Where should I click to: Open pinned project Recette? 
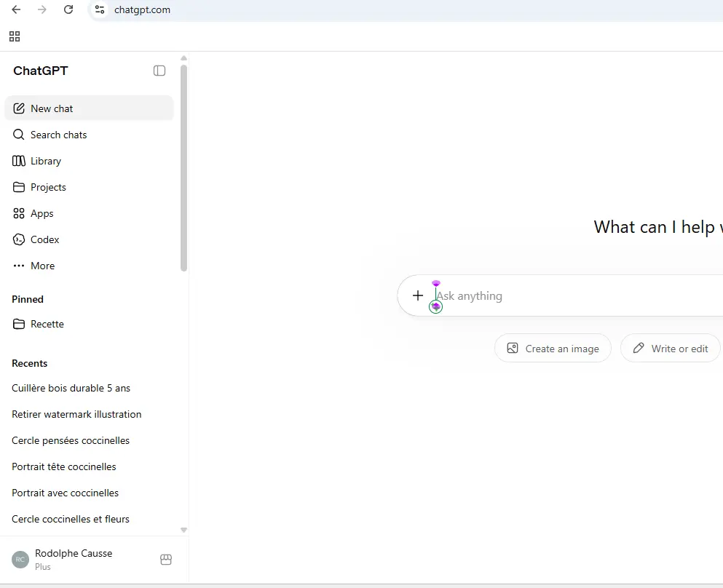coord(89,324)
